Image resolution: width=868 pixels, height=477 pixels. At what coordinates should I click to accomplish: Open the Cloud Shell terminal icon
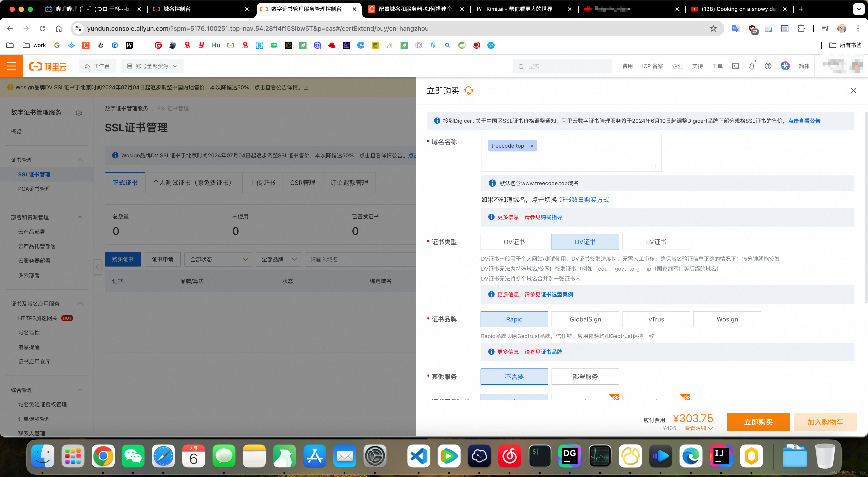click(x=735, y=66)
